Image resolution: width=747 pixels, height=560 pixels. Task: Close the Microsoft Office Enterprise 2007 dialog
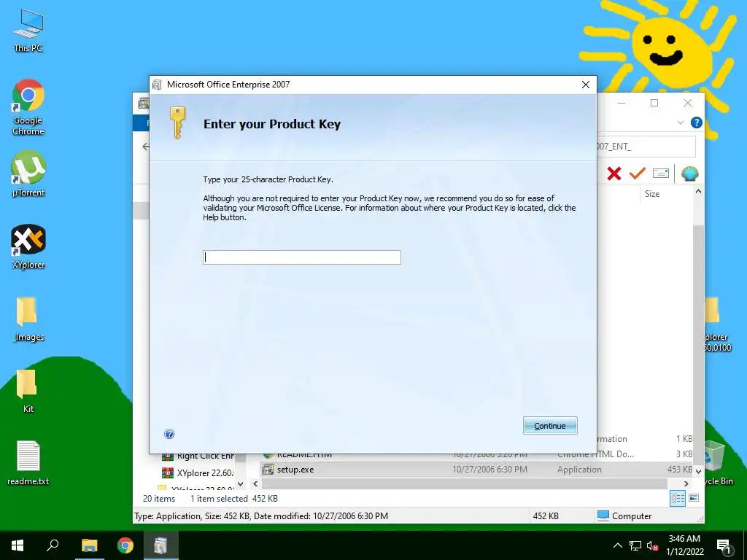tap(586, 85)
